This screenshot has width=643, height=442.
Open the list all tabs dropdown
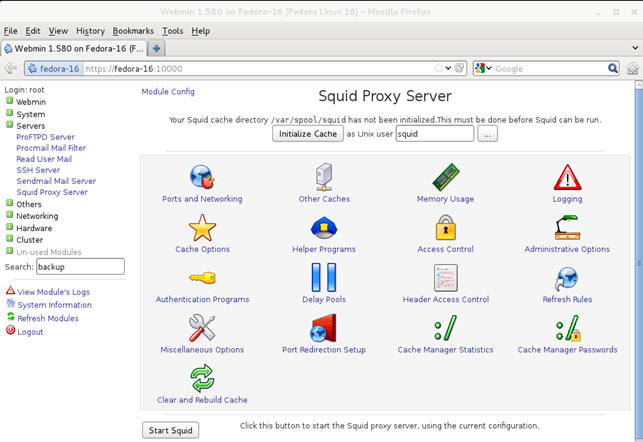[634, 48]
